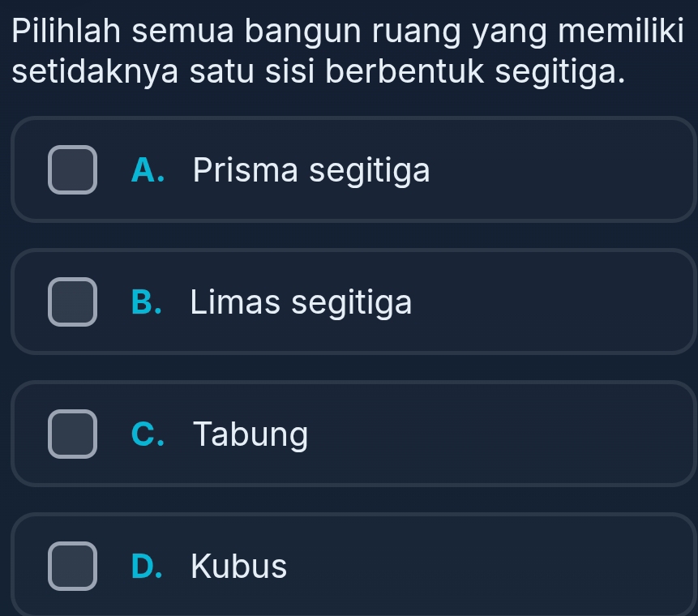The width and height of the screenshot is (698, 616).
Task: Click the cyan letter C label
Action: [143, 434]
